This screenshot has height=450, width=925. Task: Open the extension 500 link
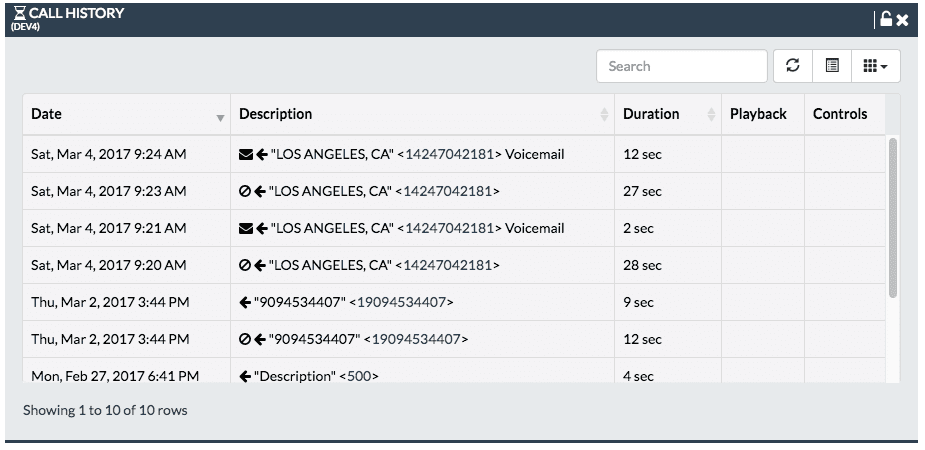359,376
